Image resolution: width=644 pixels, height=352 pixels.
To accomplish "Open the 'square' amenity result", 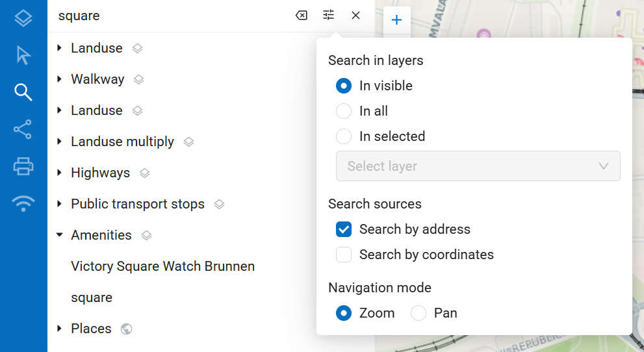I will pyautogui.click(x=92, y=297).
